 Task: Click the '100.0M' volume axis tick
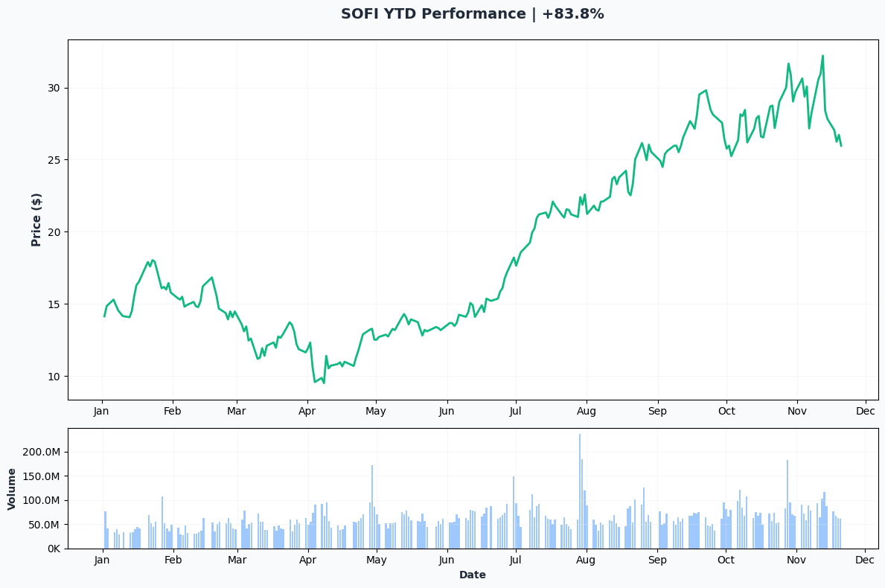click(x=41, y=500)
